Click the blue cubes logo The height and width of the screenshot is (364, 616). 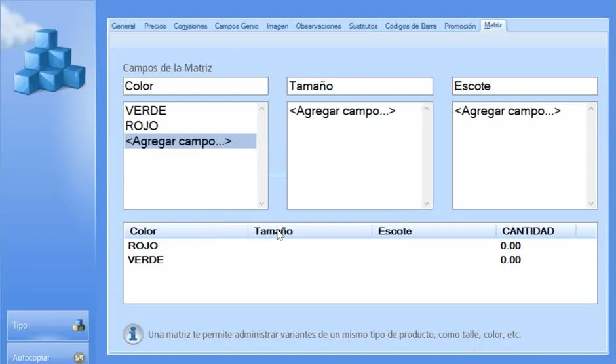click(x=50, y=62)
